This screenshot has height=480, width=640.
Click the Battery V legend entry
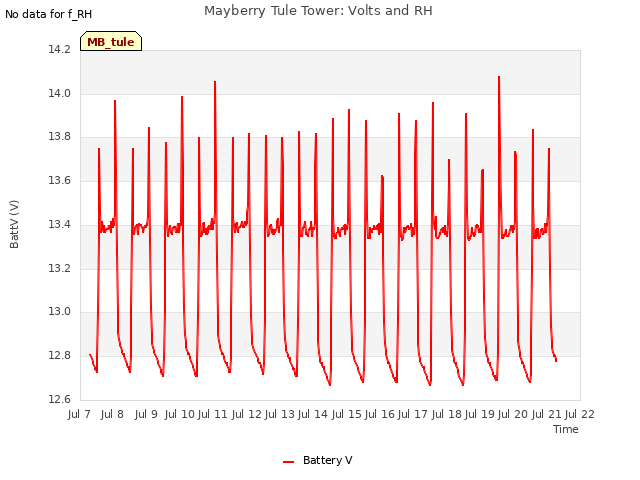pos(318,460)
